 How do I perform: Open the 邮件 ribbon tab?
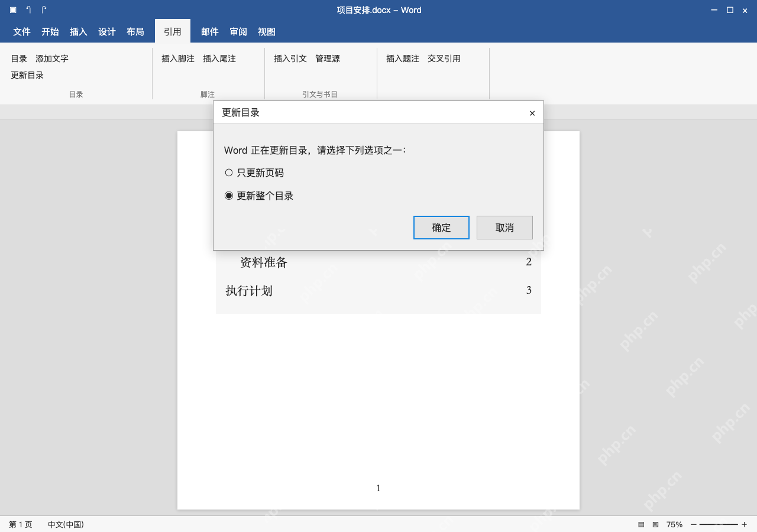(210, 31)
